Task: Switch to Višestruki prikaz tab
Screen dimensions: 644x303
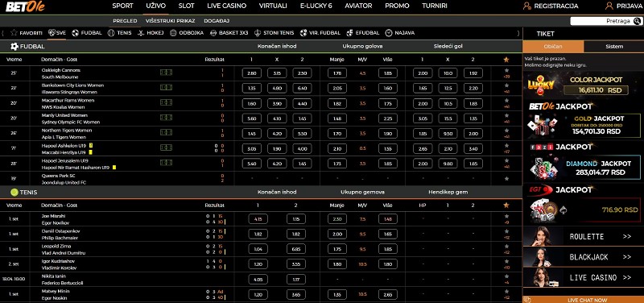Action: 170,21
